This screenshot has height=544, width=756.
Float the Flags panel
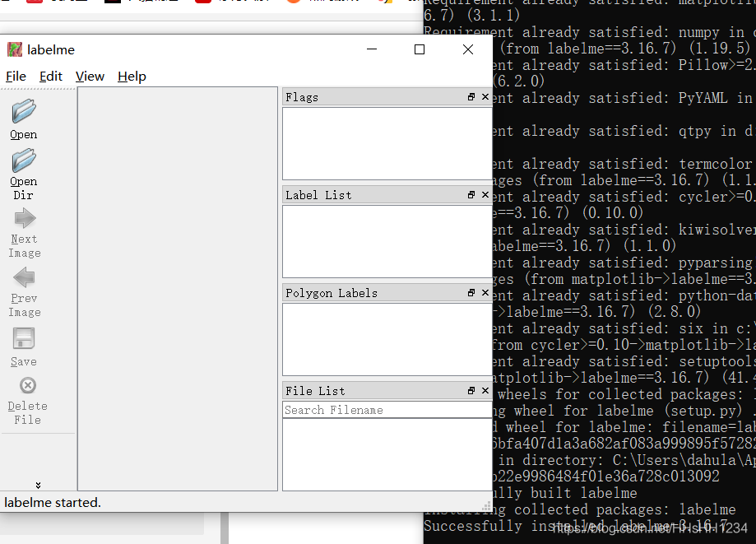point(471,97)
